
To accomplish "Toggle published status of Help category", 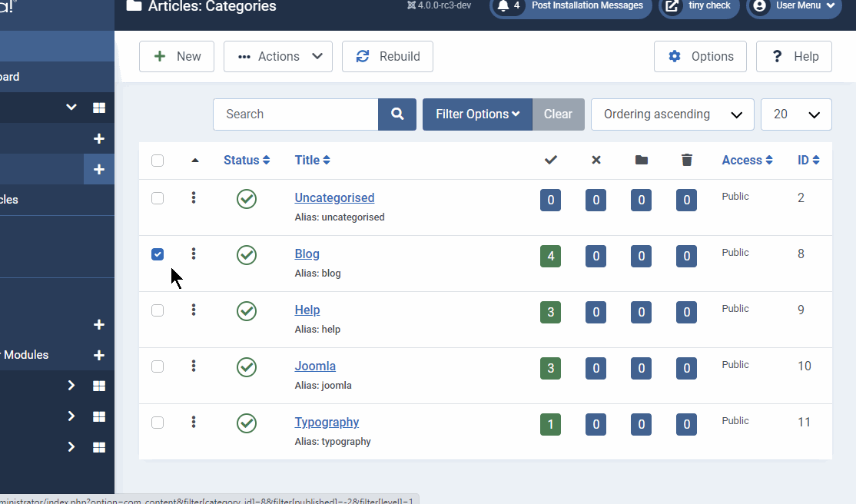I will [x=247, y=311].
